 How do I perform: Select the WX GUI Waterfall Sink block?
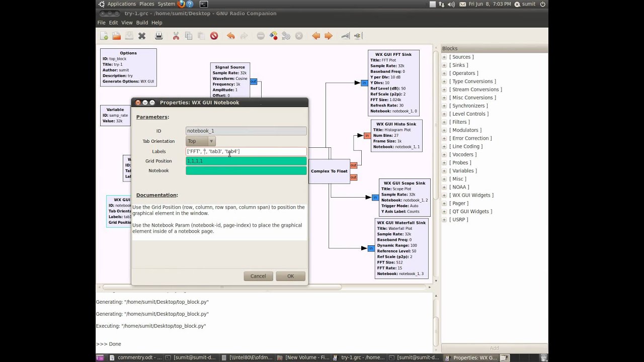(401, 248)
